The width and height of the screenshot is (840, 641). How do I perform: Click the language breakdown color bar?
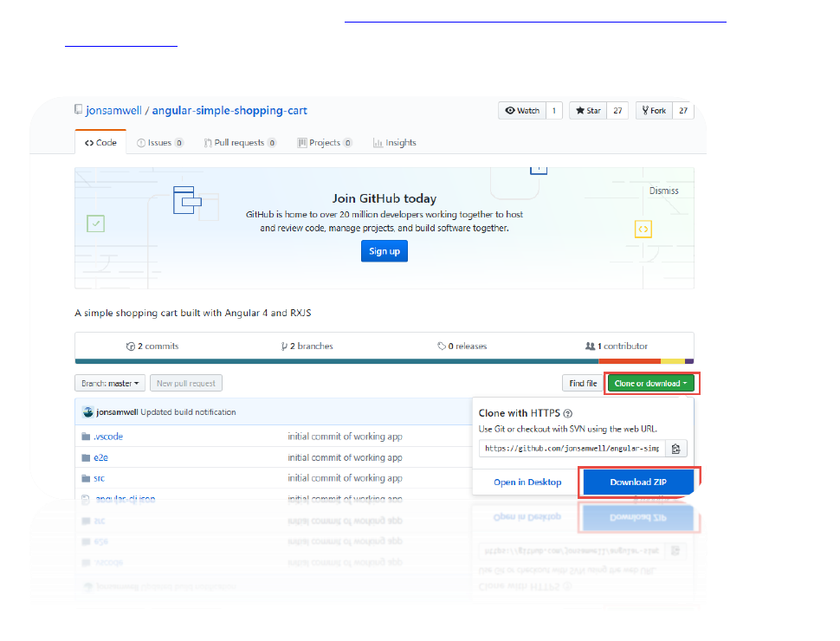click(384, 361)
